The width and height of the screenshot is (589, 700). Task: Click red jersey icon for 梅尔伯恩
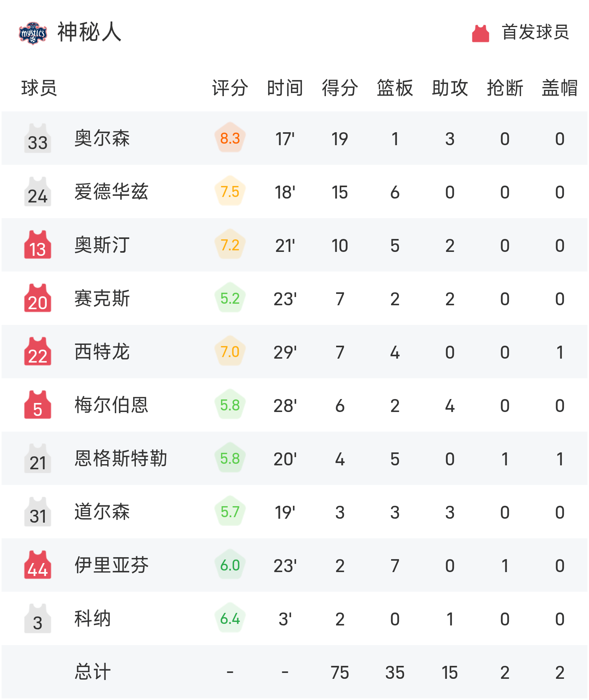[37, 405]
